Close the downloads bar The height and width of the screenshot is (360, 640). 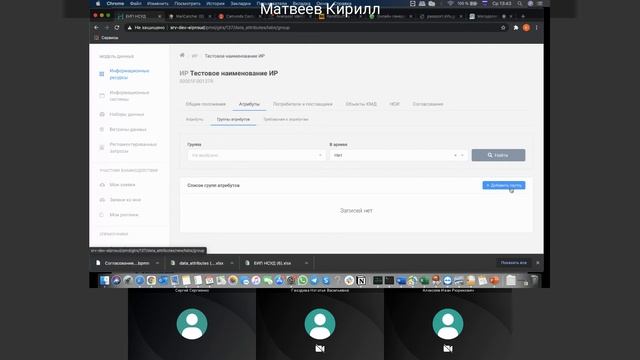pyautogui.click(x=538, y=263)
